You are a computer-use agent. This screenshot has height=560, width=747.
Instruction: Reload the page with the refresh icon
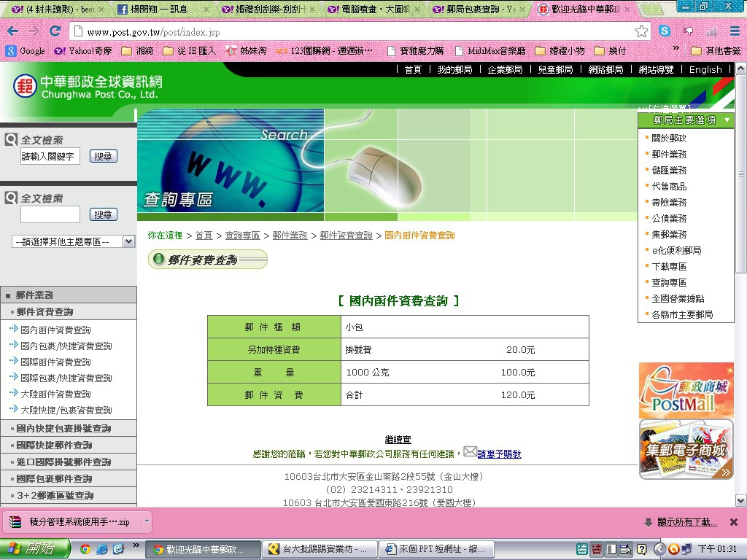coord(55,31)
